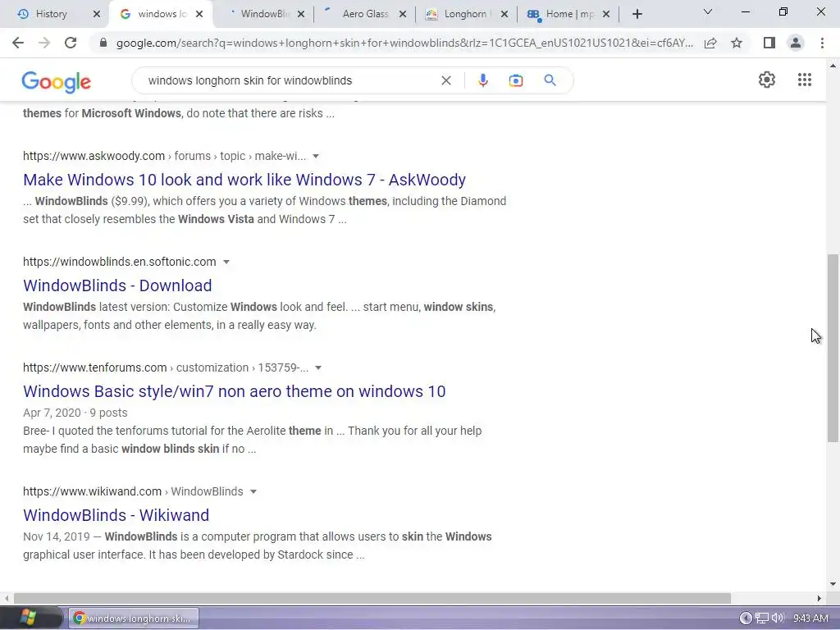Open the Windows Start button

coord(30,619)
